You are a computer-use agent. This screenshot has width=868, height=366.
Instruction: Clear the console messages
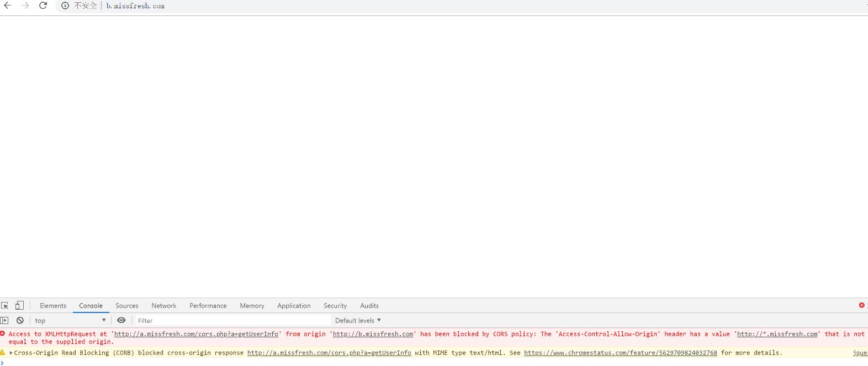click(x=20, y=320)
